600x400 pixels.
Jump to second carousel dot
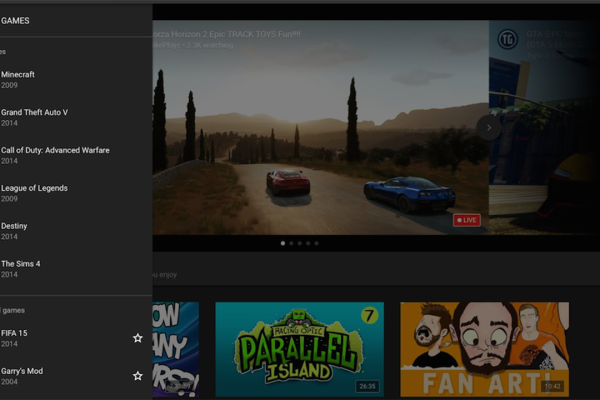coord(291,243)
